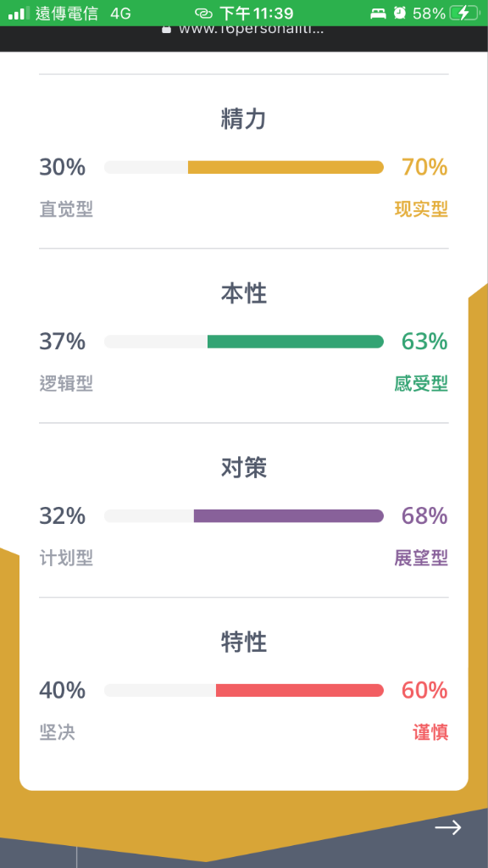Tap the 精力 section heading
The height and width of the screenshot is (868, 488).
click(x=244, y=119)
